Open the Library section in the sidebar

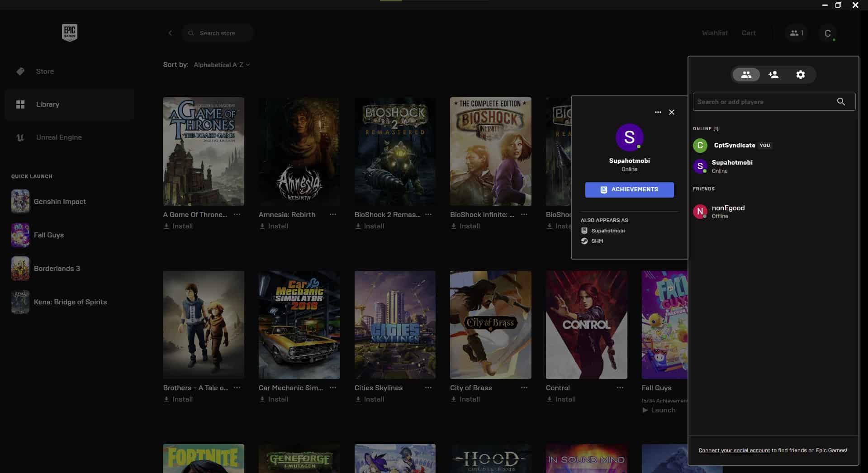[47, 104]
